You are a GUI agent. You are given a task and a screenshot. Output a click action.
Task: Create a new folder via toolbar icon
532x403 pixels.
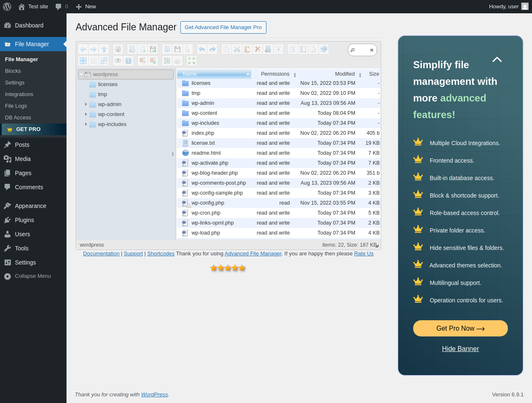[132, 49]
